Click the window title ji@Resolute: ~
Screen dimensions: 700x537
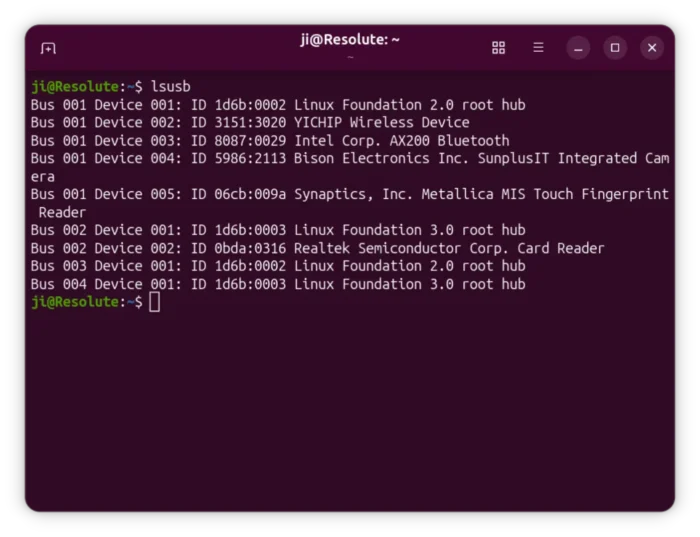(x=350, y=40)
